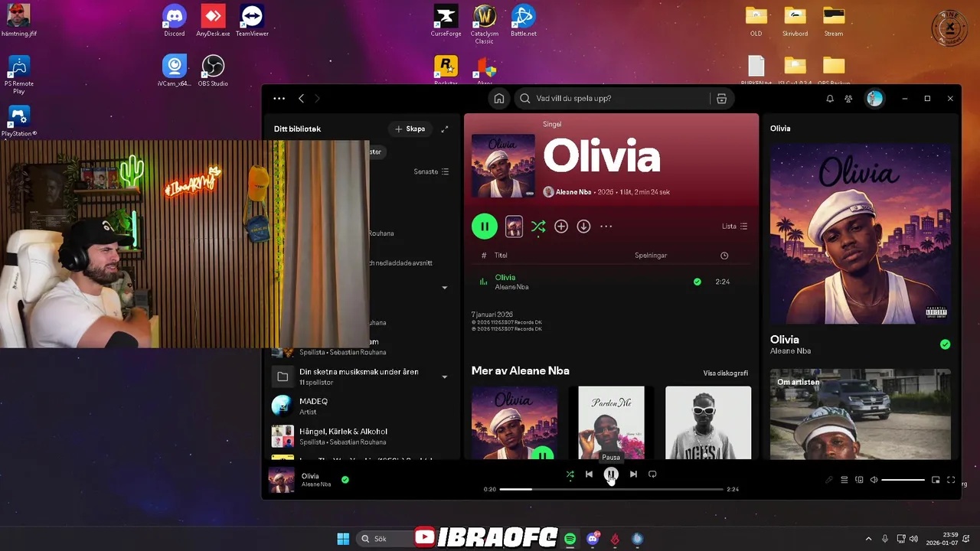Open Spotify profile avatar menu

pos(874,98)
